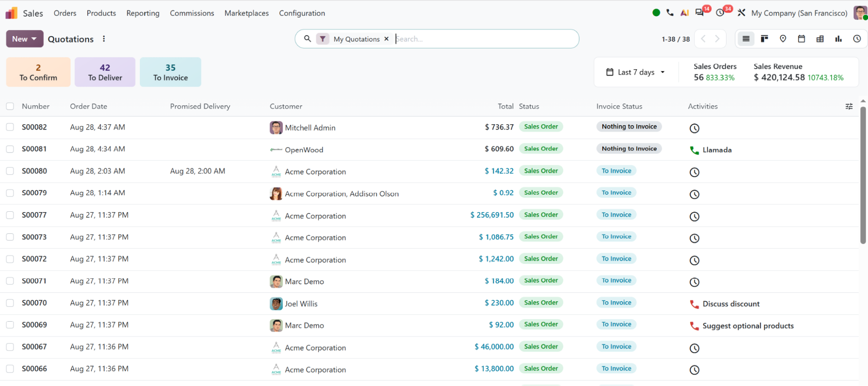Remove the My Quotations filter
Viewport: 868px width, 386px height.
click(386, 39)
